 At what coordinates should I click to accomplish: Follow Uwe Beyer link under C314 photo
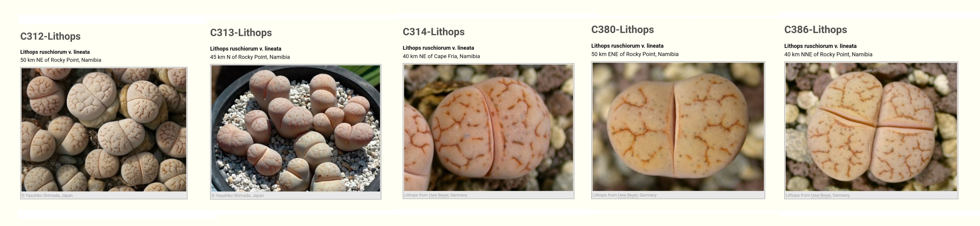[439, 195]
